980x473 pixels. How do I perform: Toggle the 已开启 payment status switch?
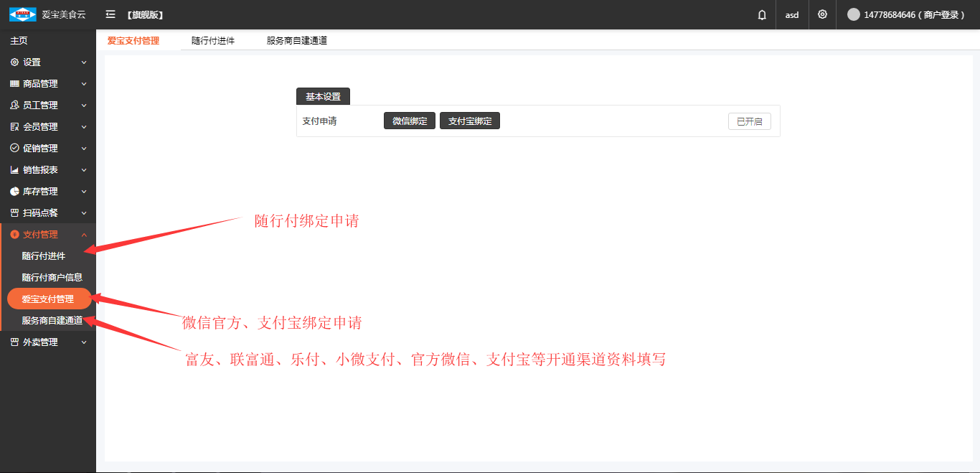point(749,121)
